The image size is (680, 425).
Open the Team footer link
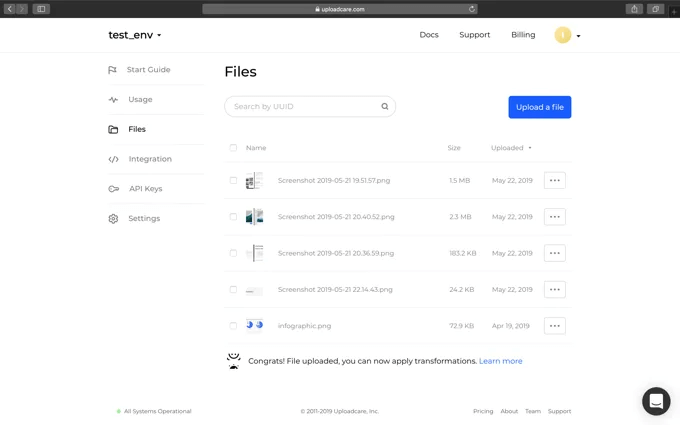tap(533, 411)
